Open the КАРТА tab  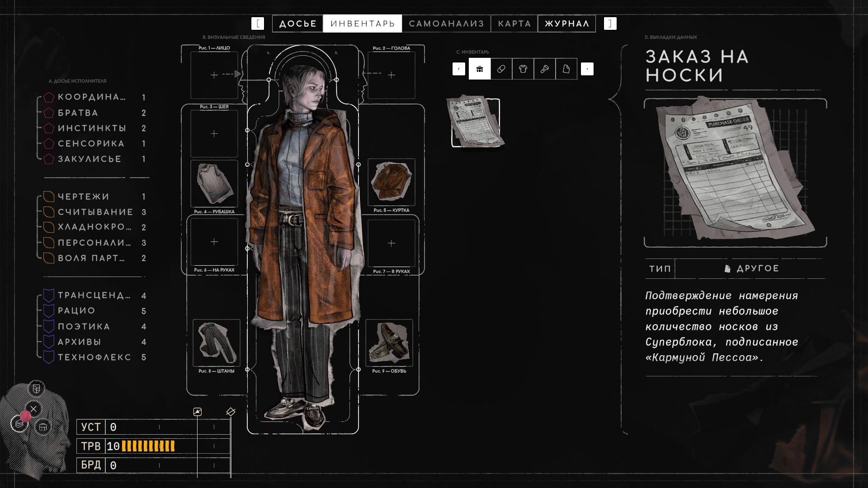514,23
